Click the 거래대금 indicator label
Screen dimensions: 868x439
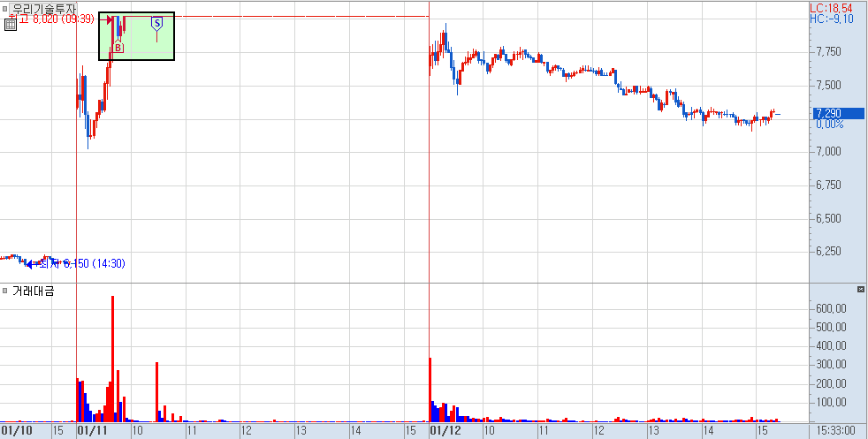pyautogui.click(x=34, y=291)
